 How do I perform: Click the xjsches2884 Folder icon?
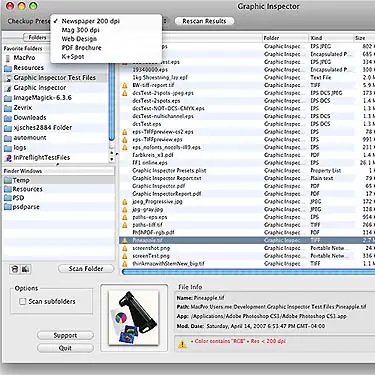pos(8,128)
